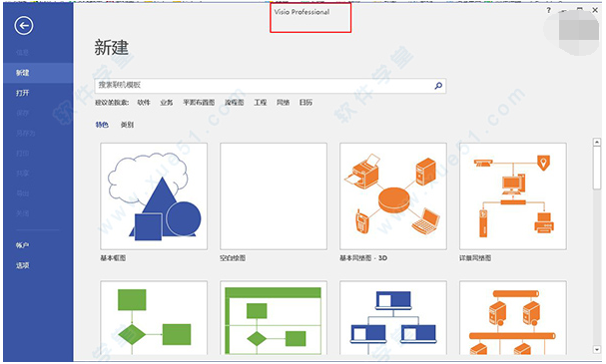Click the 流程图 suggested search link
This screenshot has height=364, width=606.
coord(235,103)
